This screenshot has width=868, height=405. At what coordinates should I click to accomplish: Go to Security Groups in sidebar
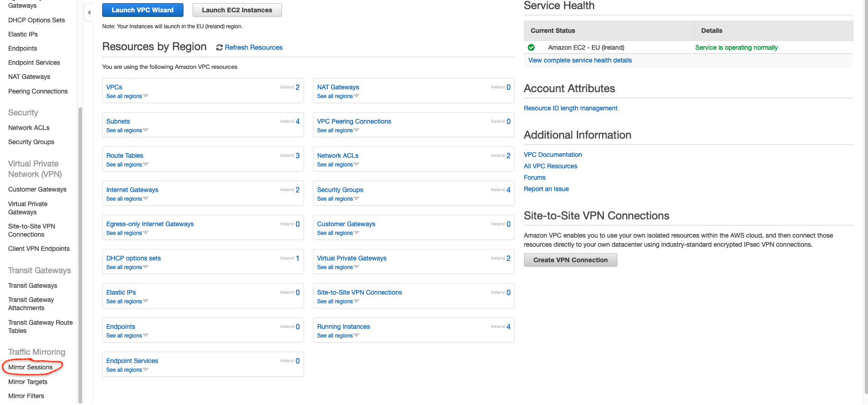coord(31,142)
